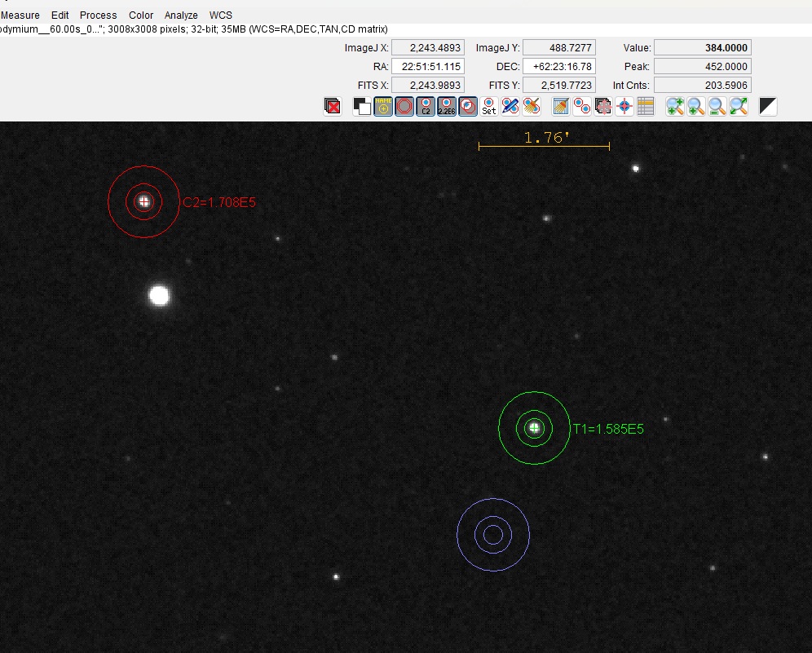Click the fast zoom in magnifier icon
The height and width of the screenshot is (653, 812).
coord(675,106)
